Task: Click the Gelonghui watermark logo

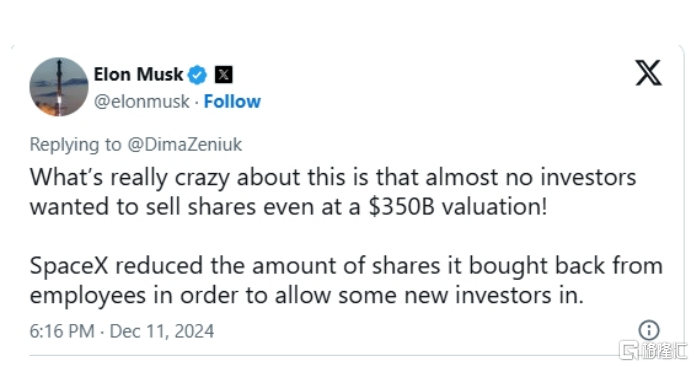Action: pos(628,351)
